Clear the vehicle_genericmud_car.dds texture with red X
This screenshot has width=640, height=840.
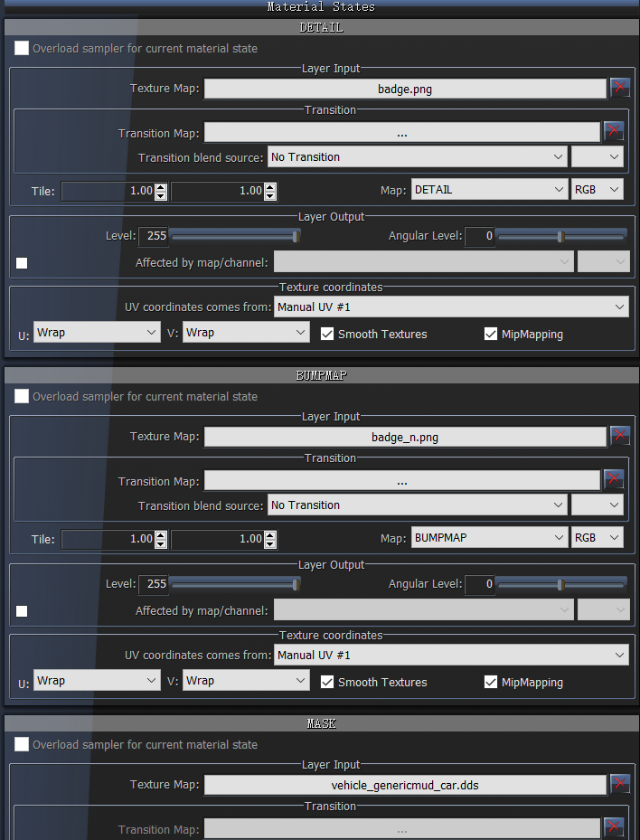click(619, 784)
